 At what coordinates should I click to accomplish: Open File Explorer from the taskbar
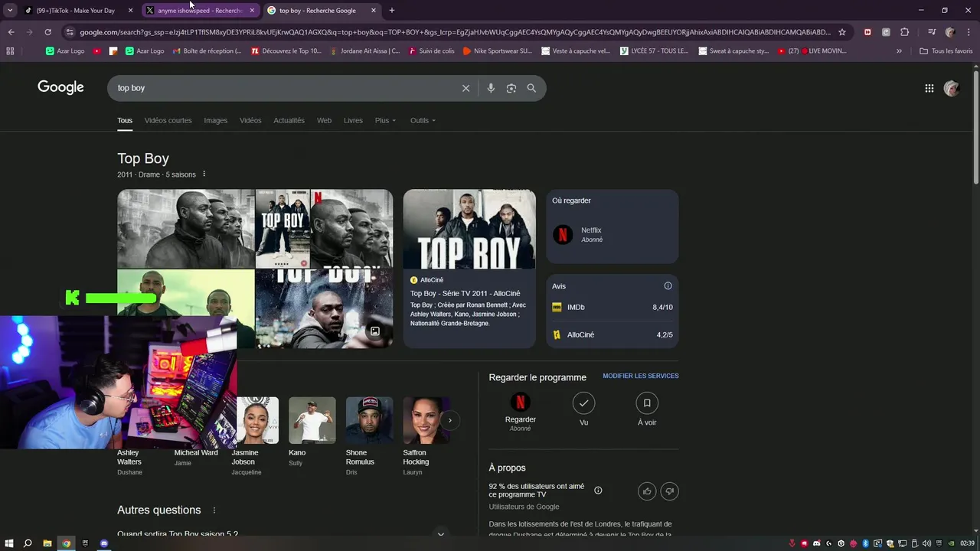47,543
